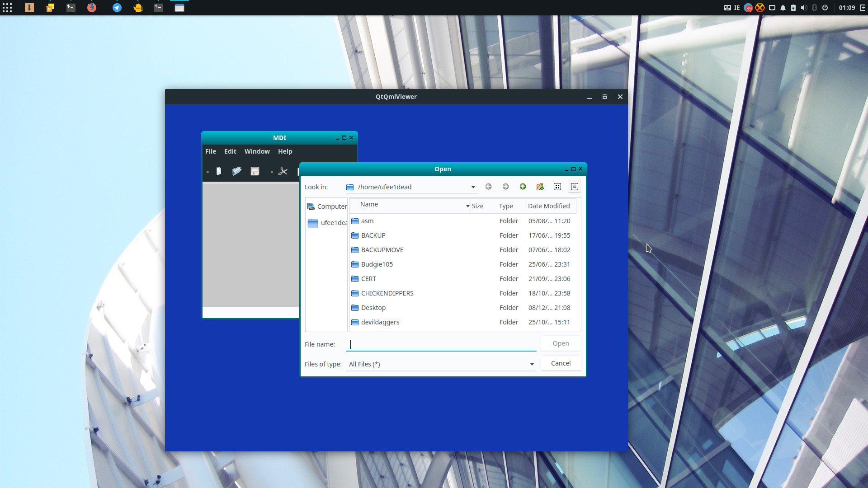Sort by the Date Modified column header
The width and height of the screenshot is (868, 488).
tap(552, 206)
